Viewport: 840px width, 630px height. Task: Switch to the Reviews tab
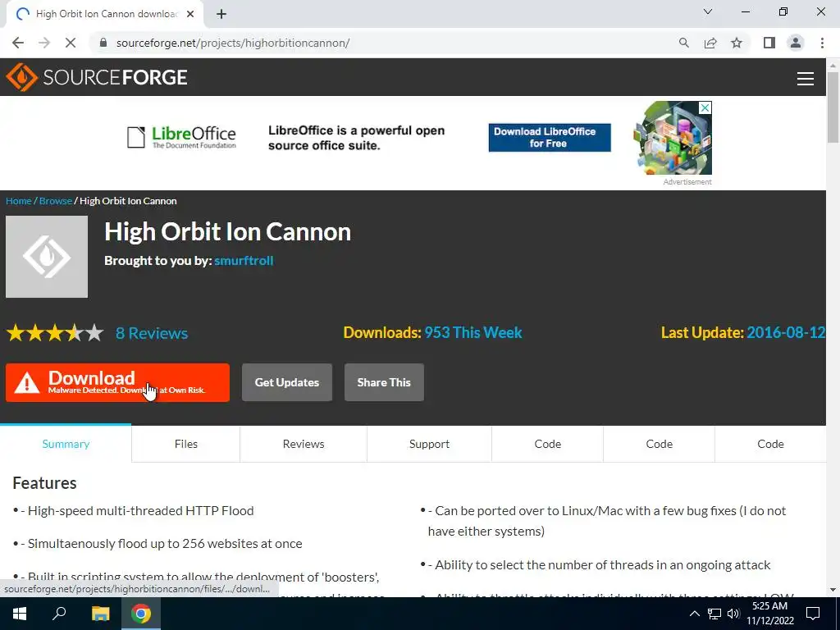click(x=304, y=444)
